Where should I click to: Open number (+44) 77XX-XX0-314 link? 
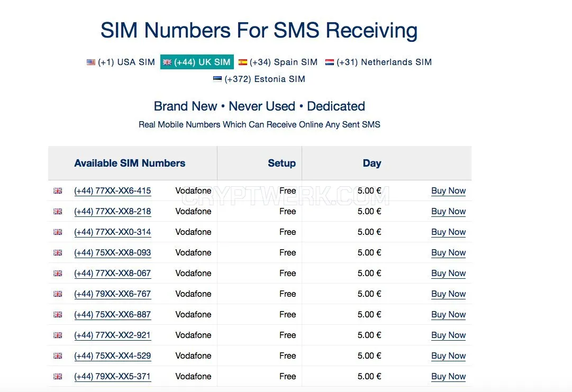click(x=113, y=232)
